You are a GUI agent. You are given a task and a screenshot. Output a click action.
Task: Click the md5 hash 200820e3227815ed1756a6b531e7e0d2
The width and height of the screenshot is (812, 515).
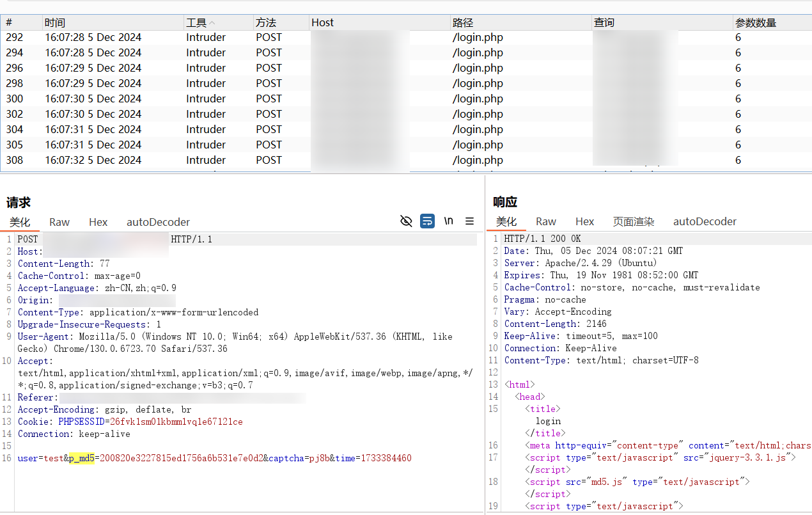[182, 458]
